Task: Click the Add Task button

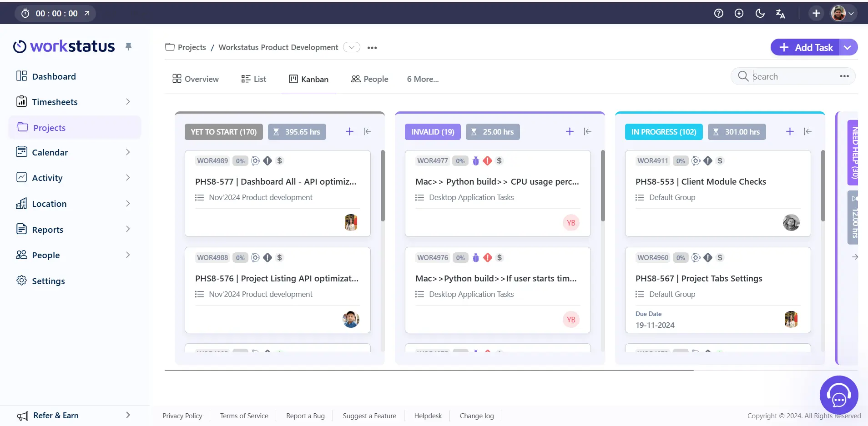Action: pos(806,47)
